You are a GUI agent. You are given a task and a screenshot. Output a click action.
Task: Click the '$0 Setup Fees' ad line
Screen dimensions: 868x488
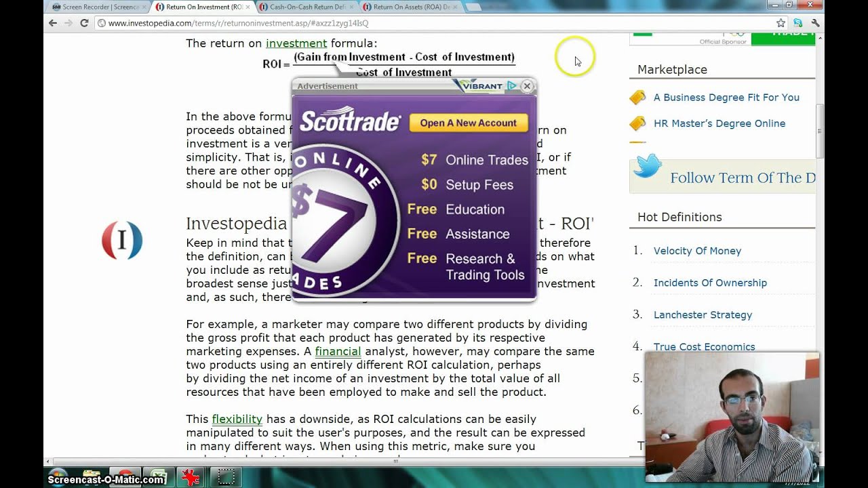(x=467, y=184)
